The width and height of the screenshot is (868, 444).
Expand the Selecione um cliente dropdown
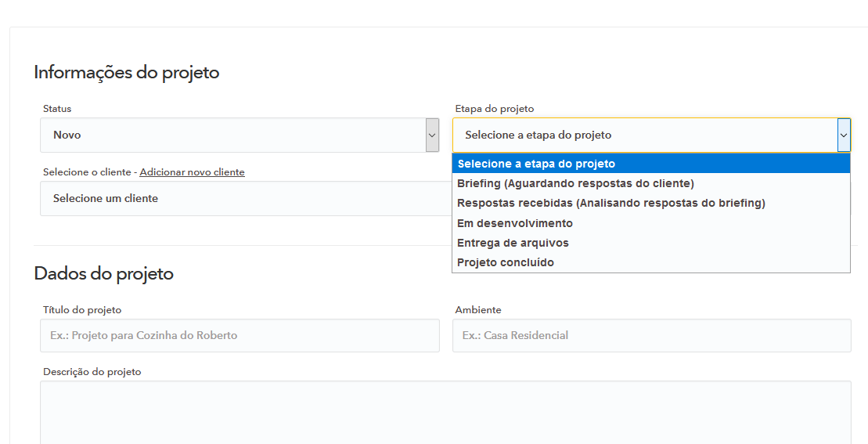(x=243, y=199)
